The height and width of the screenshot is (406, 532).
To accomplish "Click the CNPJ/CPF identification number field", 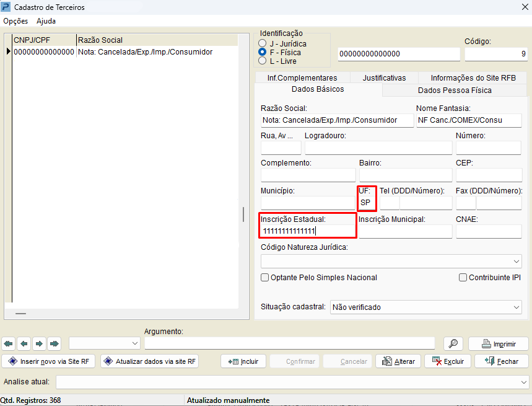I will [399, 54].
